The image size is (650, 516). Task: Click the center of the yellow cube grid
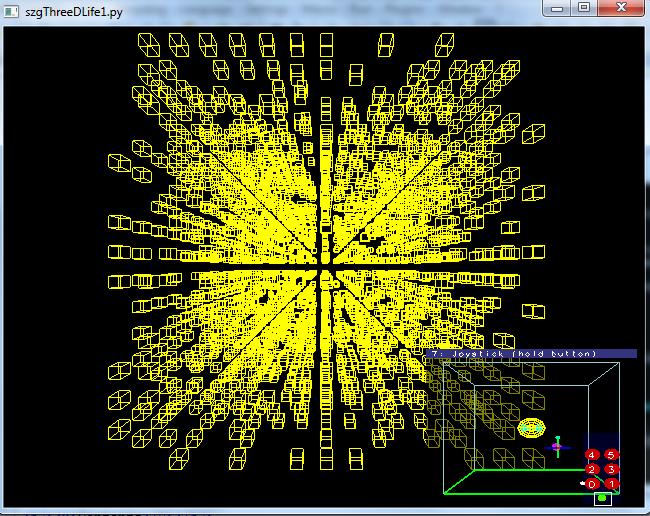point(325,271)
